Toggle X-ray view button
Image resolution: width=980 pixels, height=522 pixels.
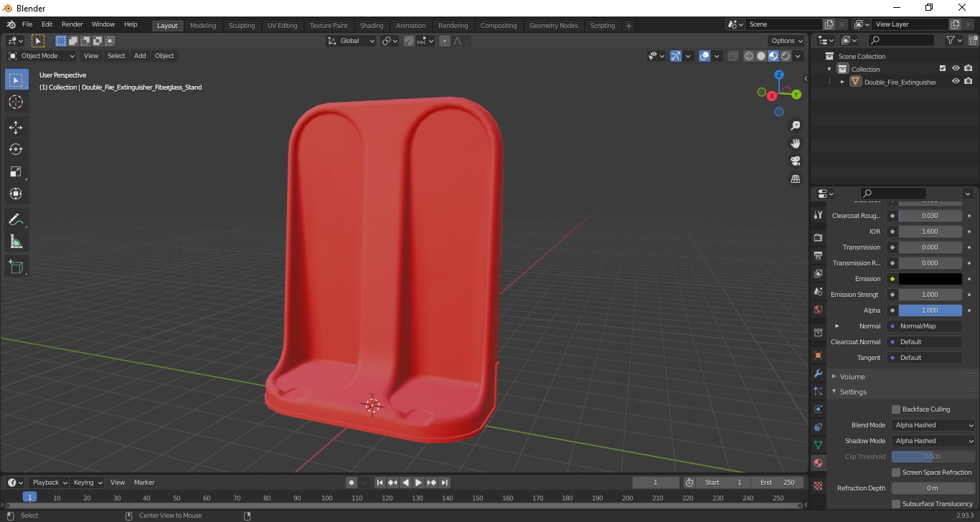point(732,56)
